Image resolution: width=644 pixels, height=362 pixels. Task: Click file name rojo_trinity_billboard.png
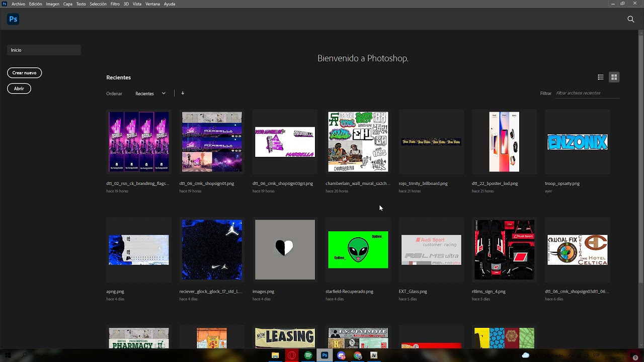[x=423, y=184]
